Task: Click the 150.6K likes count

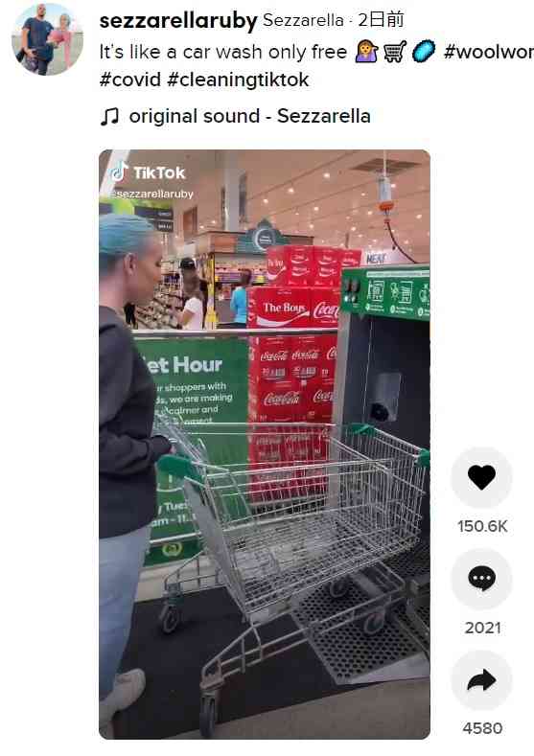Action: pos(482,526)
